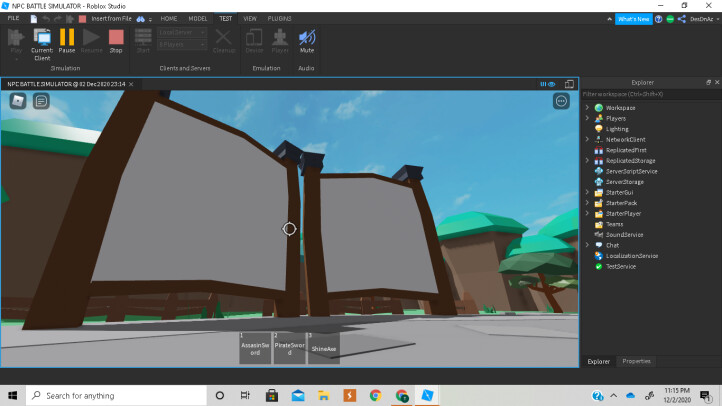Open File Explorer from the taskbar
The image size is (722, 406).
click(323, 395)
